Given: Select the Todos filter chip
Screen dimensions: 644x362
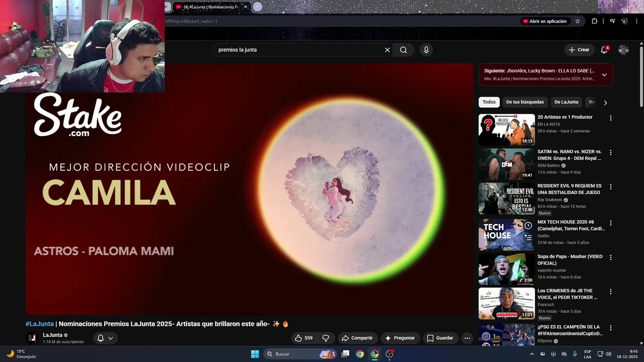Looking at the screenshot, I should click(x=489, y=102).
